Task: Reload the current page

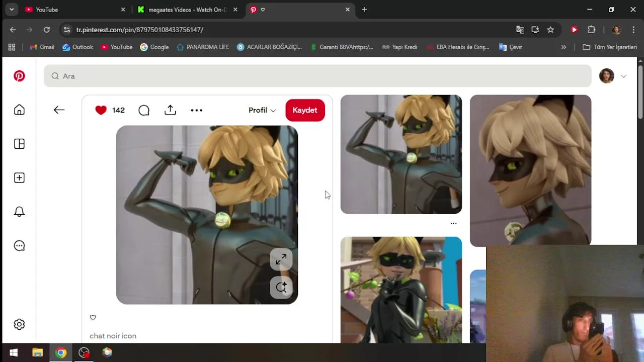Action: click(x=47, y=30)
